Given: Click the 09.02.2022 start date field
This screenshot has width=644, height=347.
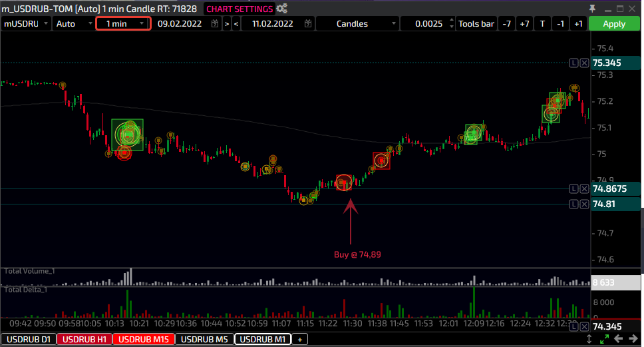Looking at the screenshot, I should pyautogui.click(x=180, y=24).
